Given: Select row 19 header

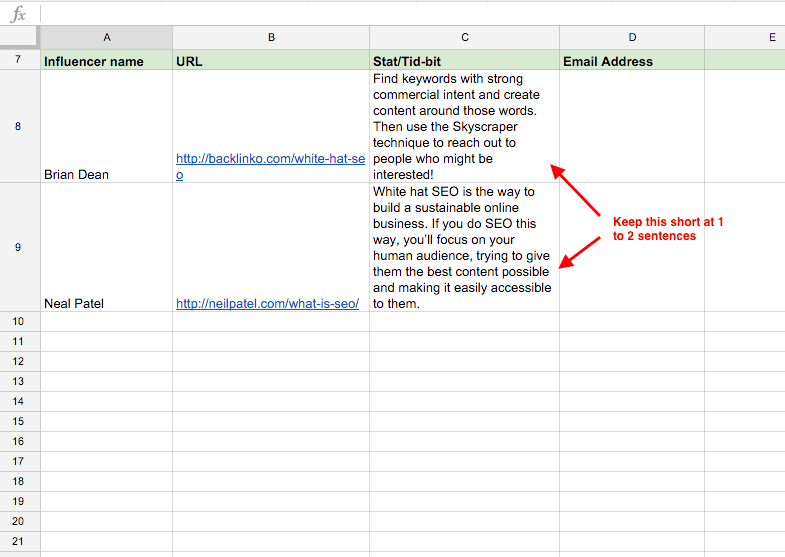Looking at the screenshot, I should pos(19,502).
